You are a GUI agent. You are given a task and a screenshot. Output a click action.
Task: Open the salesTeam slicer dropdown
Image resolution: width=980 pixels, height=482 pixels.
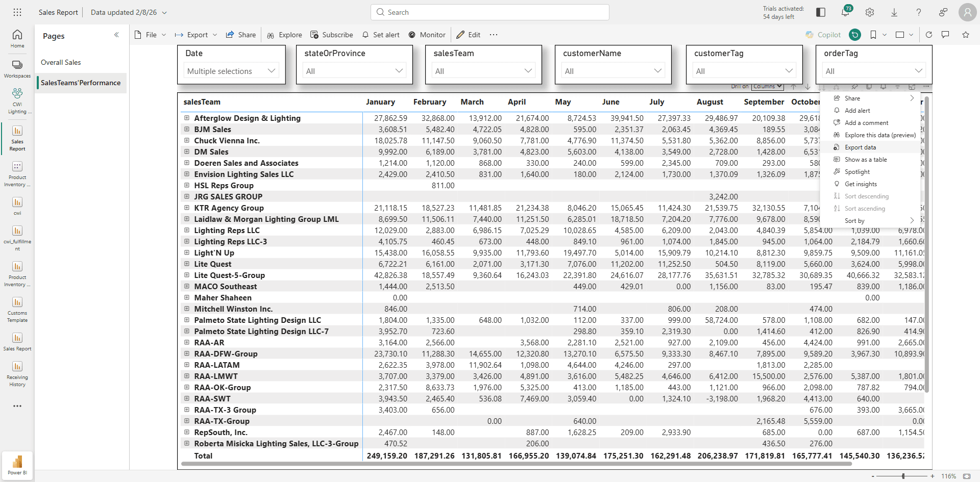click(x=483, y=71)
